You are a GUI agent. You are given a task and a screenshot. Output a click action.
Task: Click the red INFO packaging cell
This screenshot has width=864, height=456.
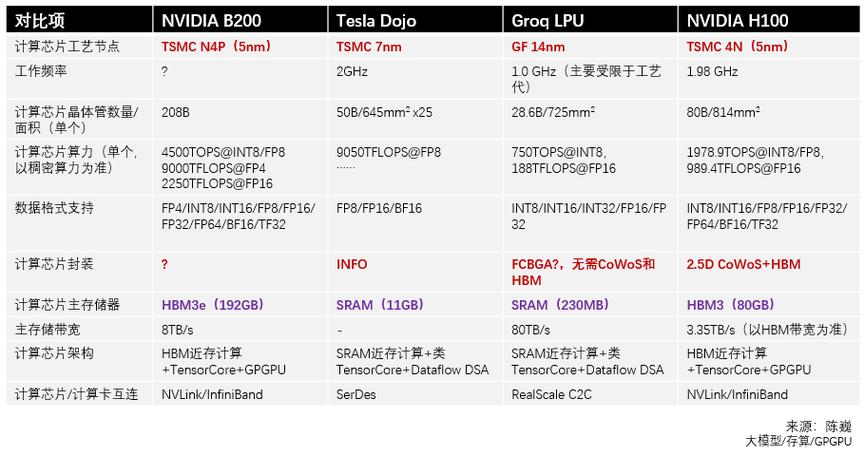coord(352,265)
